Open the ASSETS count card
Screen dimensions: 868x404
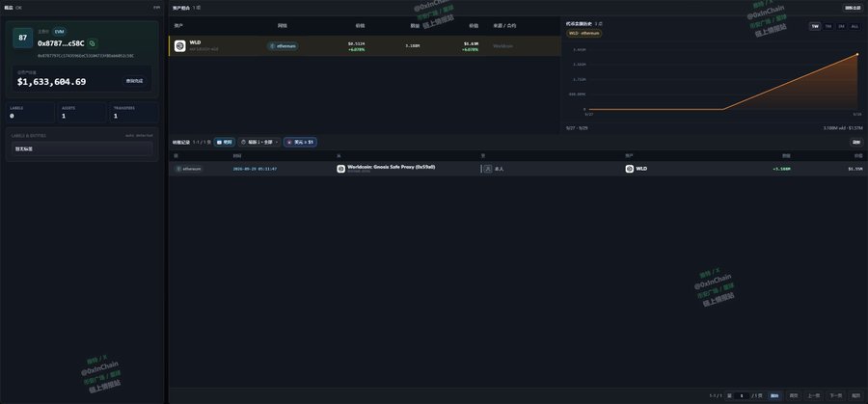coord(82,113)
